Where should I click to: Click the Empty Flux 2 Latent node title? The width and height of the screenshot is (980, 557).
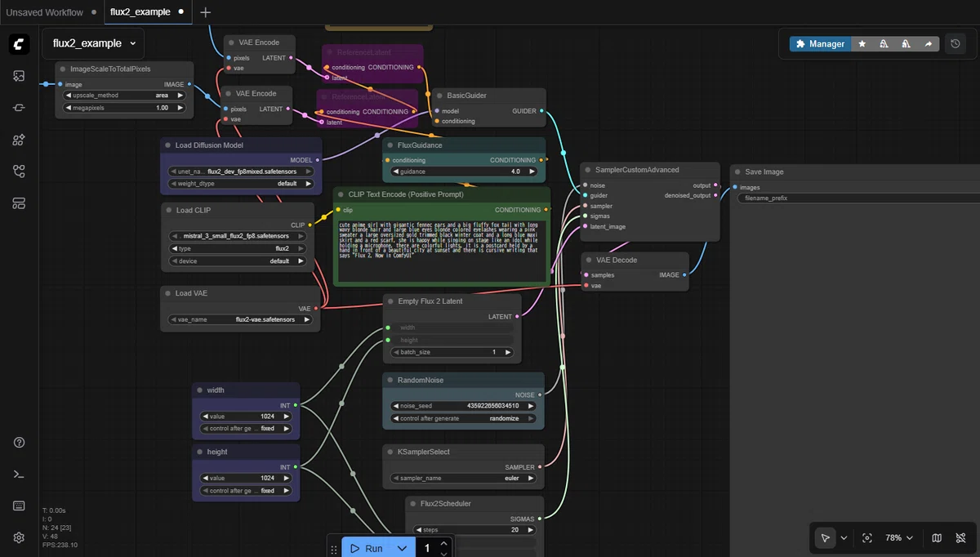430,301
